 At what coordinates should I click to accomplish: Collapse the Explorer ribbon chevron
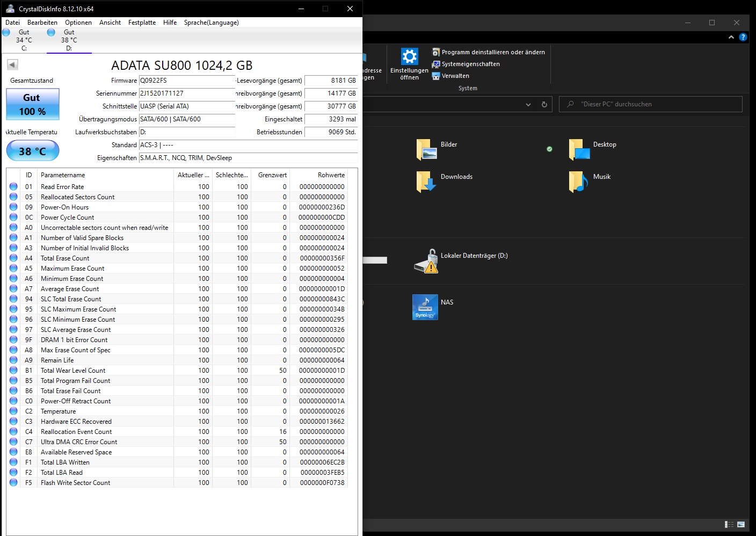(731, 37)
